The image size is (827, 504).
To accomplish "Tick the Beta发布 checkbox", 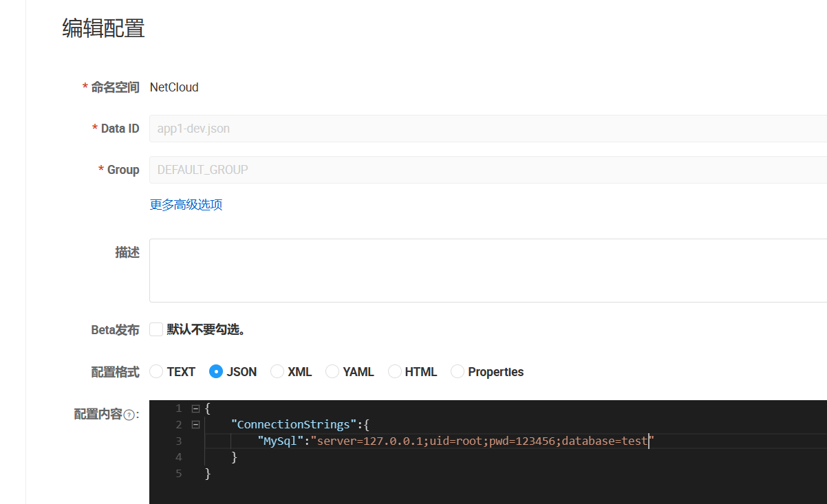I will (x=156, y=329).
